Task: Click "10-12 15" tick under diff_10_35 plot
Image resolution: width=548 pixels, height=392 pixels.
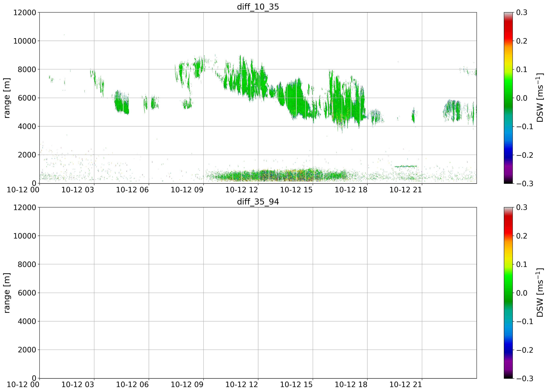Action: tap(296, 190)
